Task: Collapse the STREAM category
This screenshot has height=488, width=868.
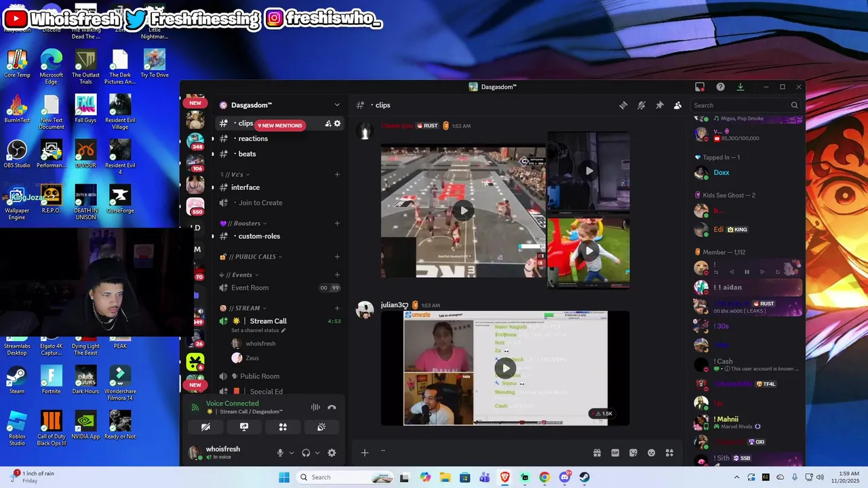Action: point(243,308)
